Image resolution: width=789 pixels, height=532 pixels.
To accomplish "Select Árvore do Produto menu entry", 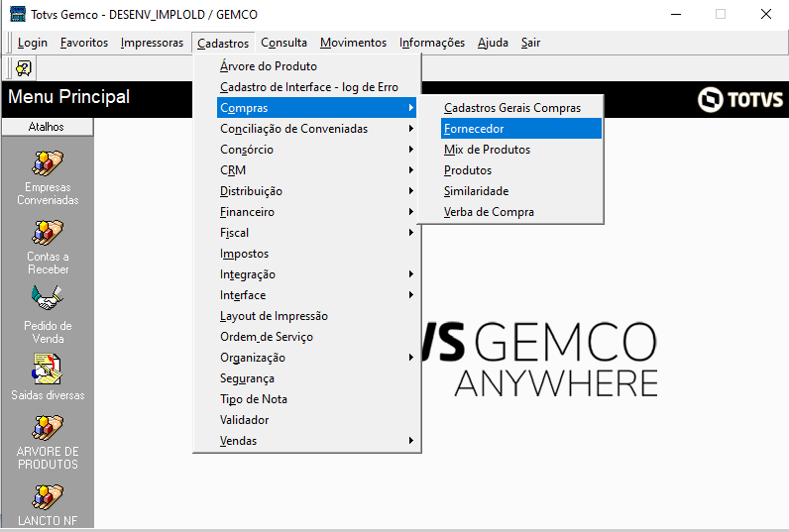I will coord(307,66).
